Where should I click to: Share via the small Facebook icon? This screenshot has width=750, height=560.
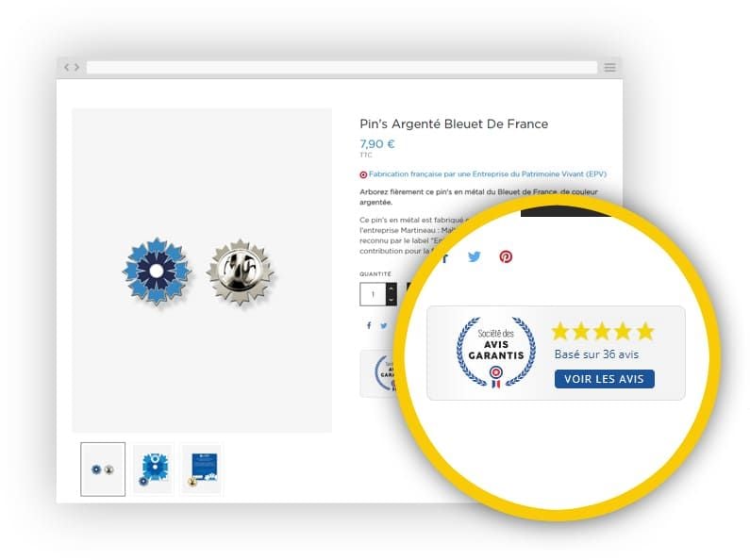click(369, 325)
